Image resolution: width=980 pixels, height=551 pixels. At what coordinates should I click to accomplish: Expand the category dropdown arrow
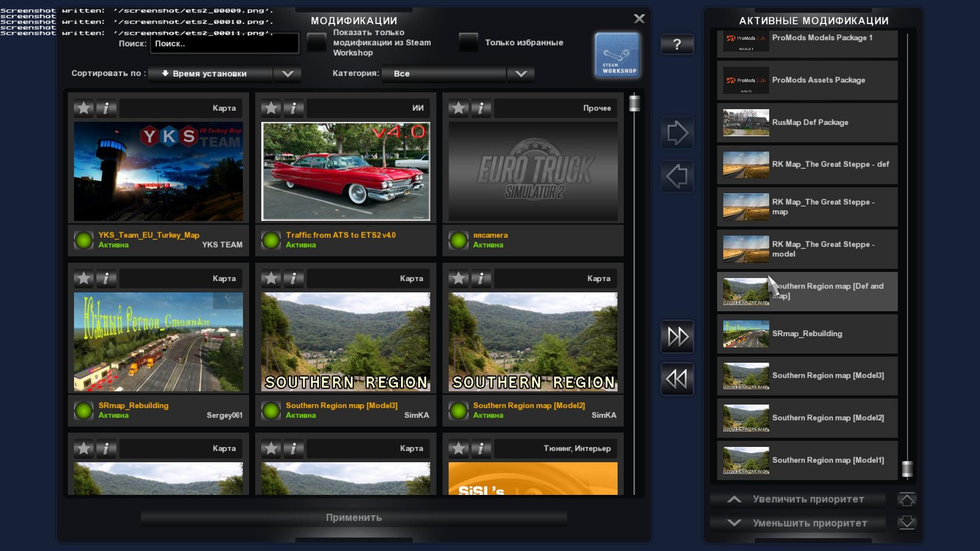(x=521, y=73)
